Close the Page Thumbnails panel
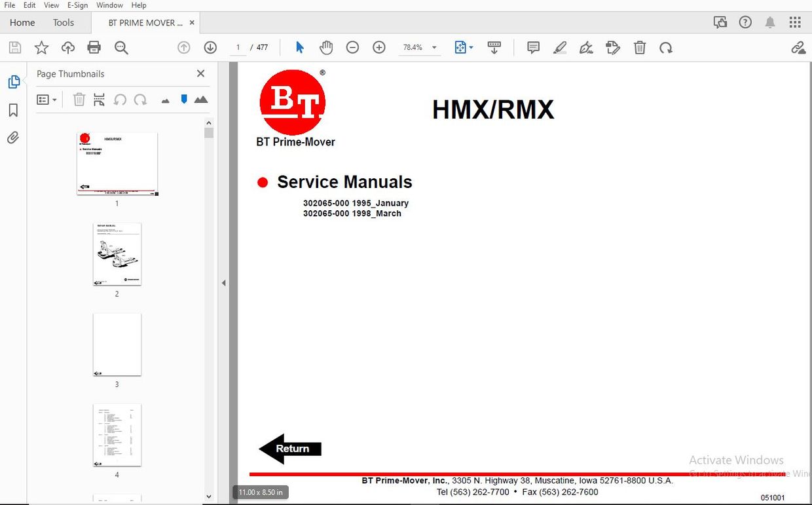The image size is (812, 505). (x=200, y=73)
